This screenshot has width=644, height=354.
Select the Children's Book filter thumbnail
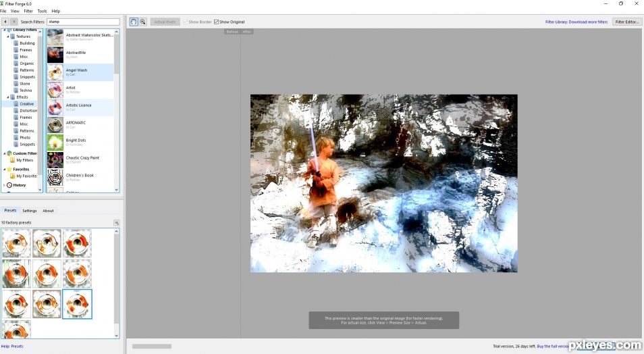55,177
